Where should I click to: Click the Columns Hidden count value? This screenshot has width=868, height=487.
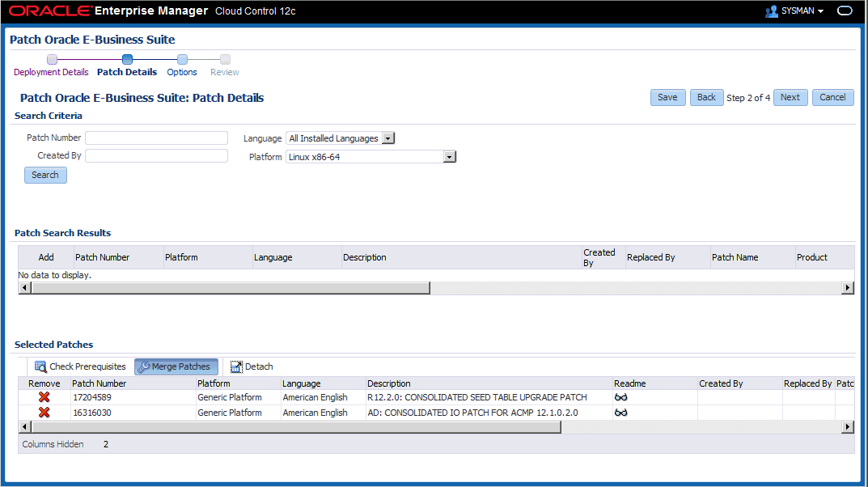106,444
